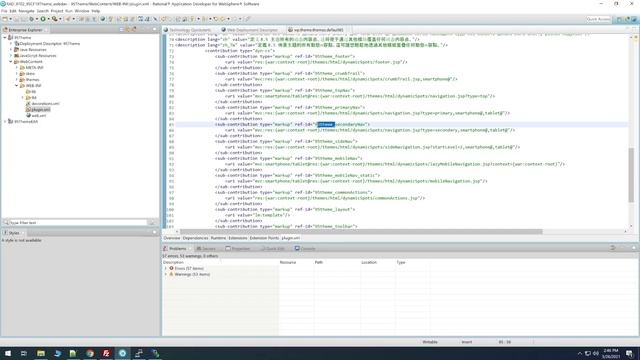640x360 pixels.
Task: Click Link with Editor in Enterprise Explorer
Action: 128,29
